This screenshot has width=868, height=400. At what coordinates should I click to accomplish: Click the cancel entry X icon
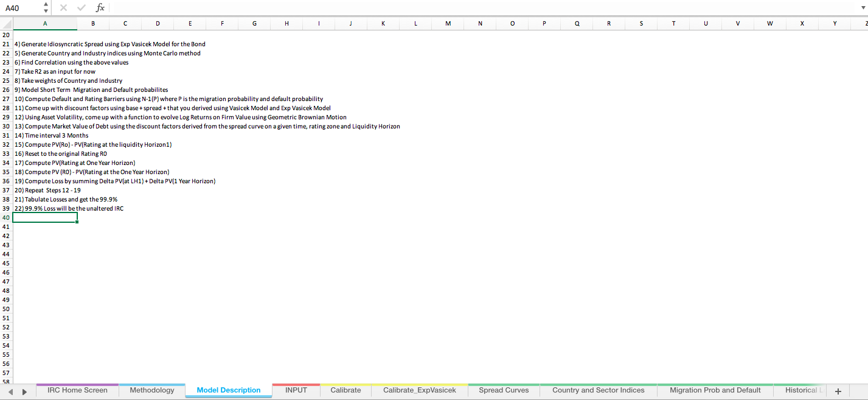click(64, 8)
